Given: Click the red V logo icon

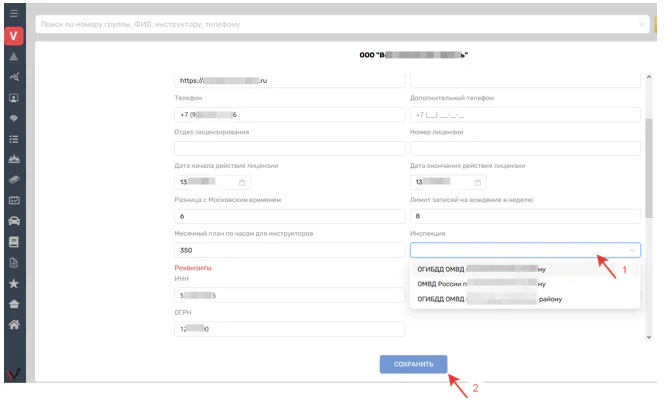Looking at the screenshot, I should coord(14,37).
